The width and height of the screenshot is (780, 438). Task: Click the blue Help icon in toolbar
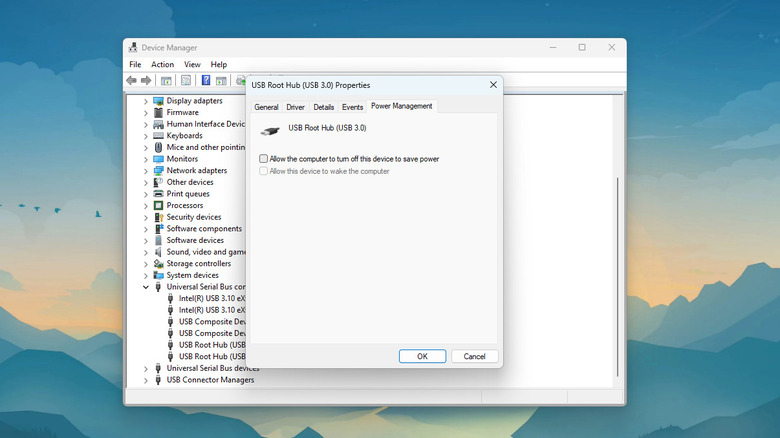[206, 80]
